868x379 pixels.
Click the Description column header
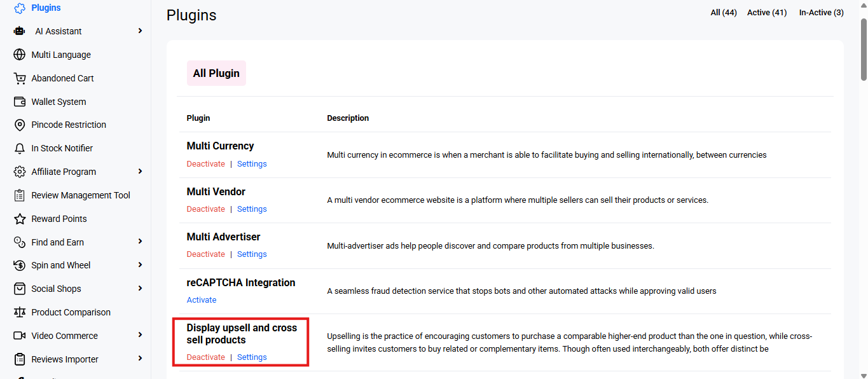348,118
